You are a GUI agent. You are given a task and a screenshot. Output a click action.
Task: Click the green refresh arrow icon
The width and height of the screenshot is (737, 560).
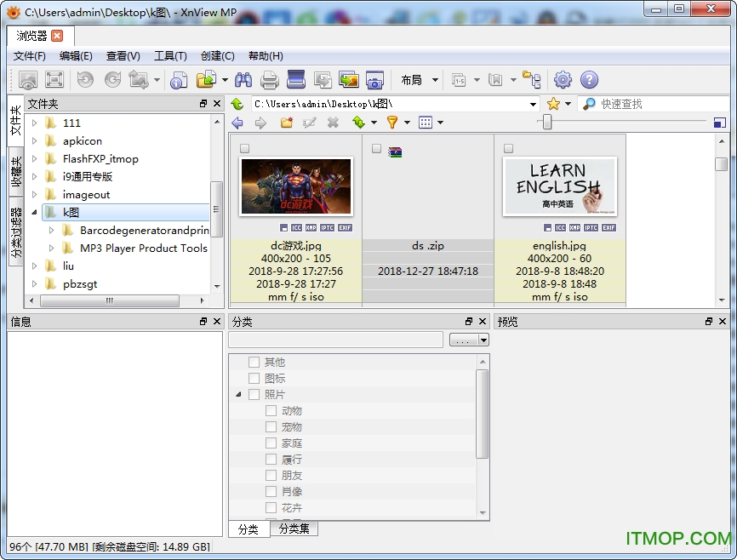tap(358, 123)
